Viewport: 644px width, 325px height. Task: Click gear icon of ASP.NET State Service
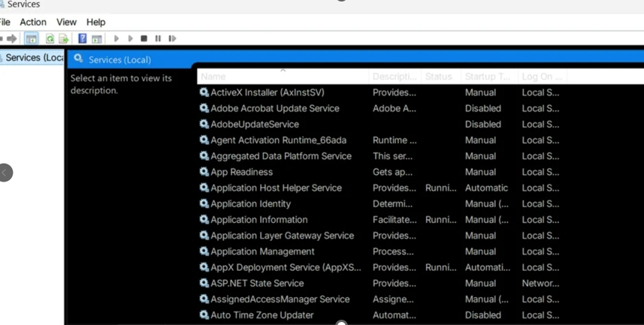pos(204,283)
